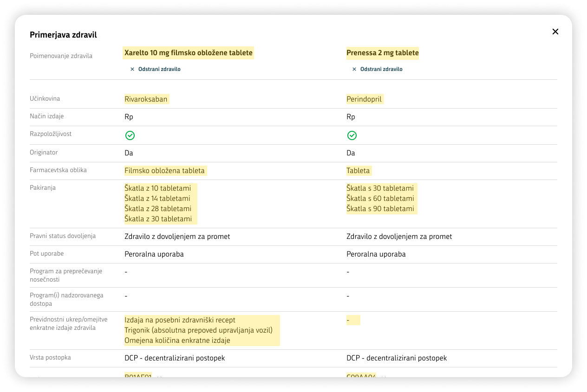Click Filmsko obložena tableta form value
Screen dimensions: 587x392
point(164,171)
